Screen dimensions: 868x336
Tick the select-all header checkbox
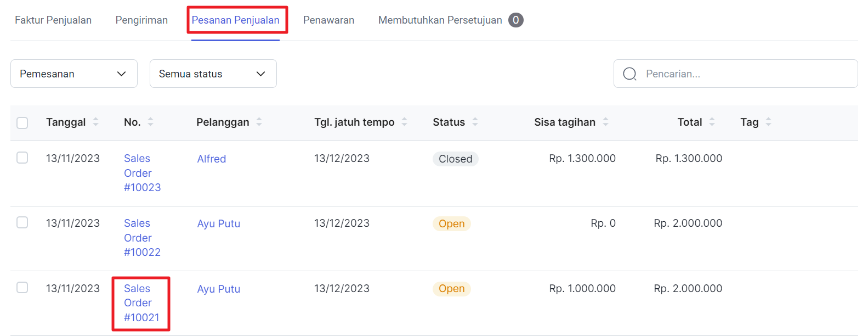click(x=22, y=122)
